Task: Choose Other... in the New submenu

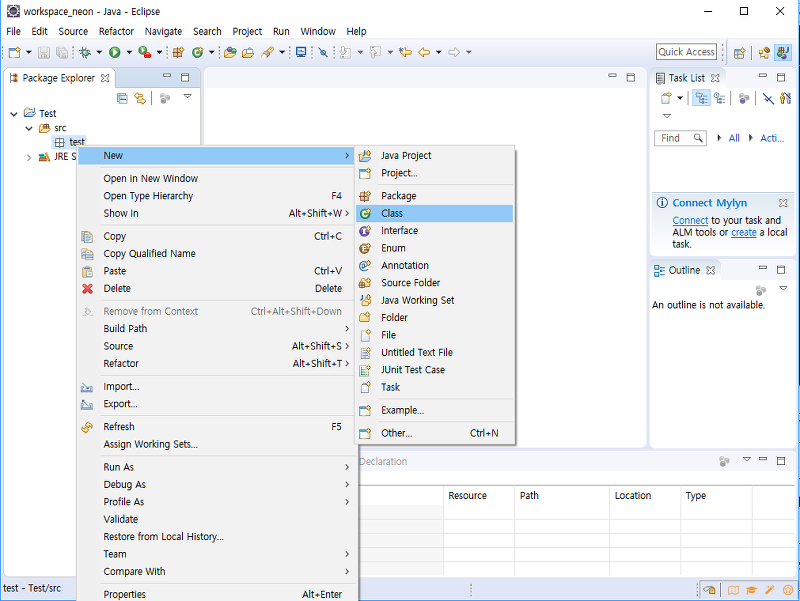Action: pyautogui.click(x=434, y=433)
